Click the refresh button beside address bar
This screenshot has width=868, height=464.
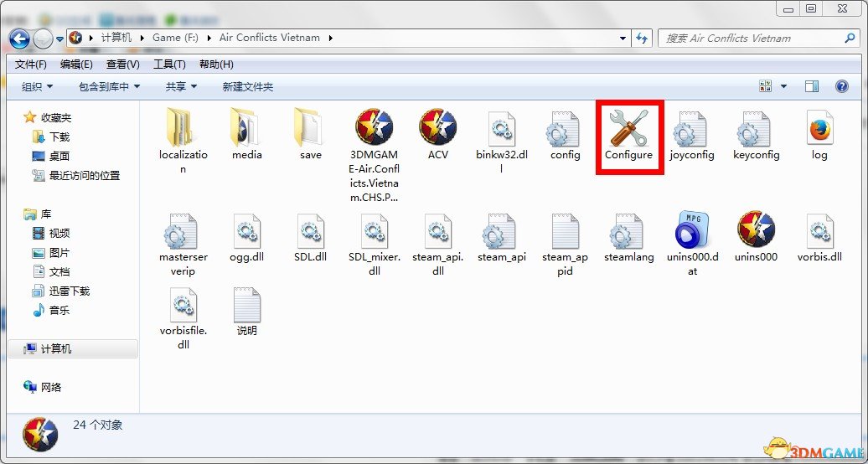[642, 39]
